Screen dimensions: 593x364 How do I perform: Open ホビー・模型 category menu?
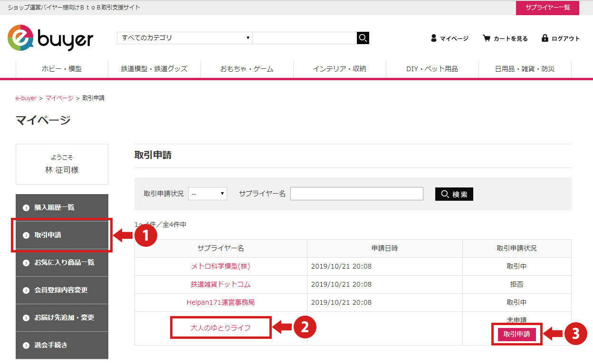click(62, 69)
